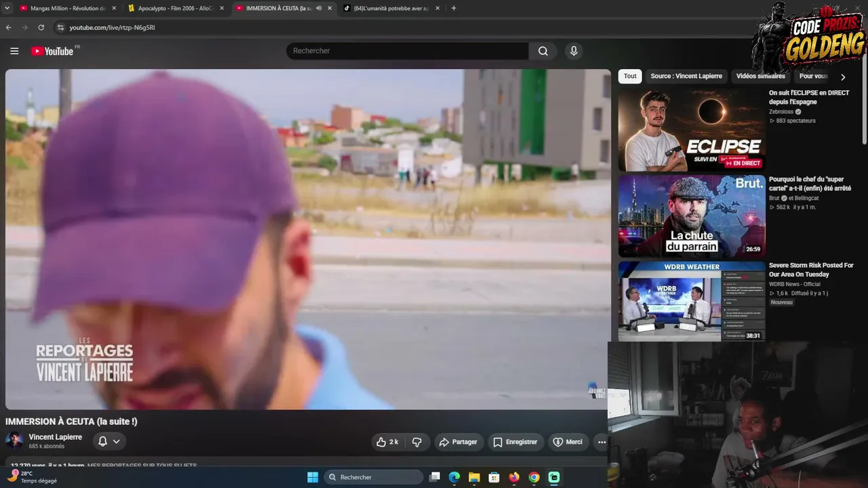Image resolution: width=868 pixels, height=488 pixels.
Task: Open the weather widget showing 28°C
Action: point(33,477)
